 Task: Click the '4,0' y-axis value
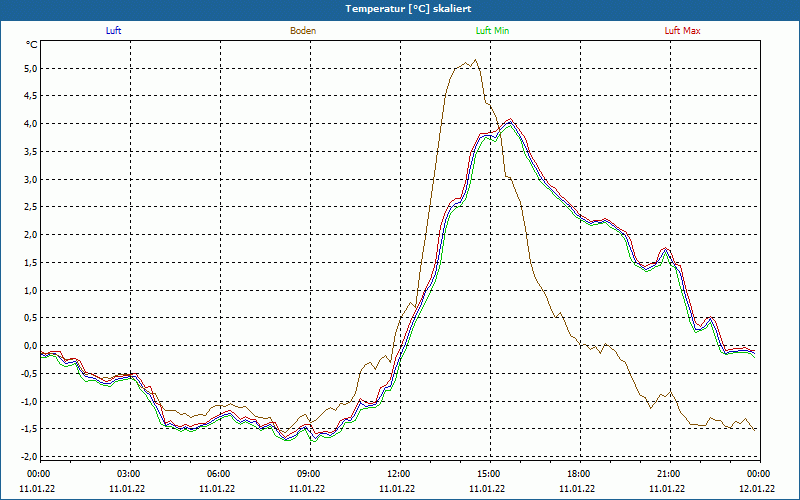(x=31, y=124)
